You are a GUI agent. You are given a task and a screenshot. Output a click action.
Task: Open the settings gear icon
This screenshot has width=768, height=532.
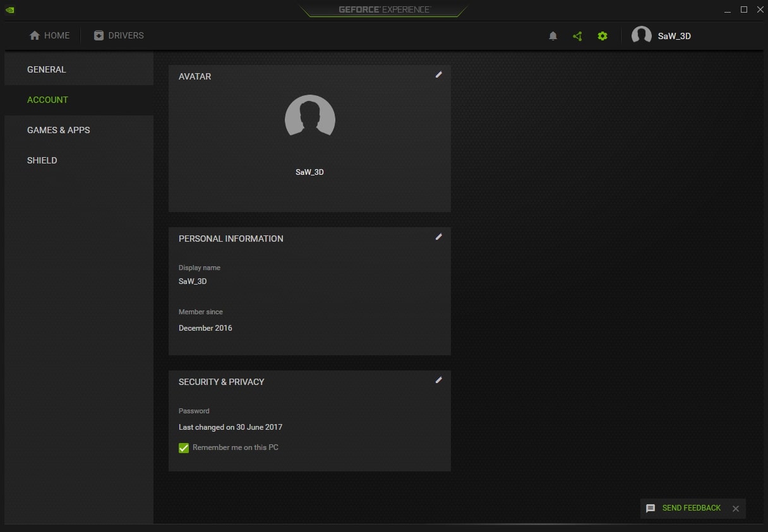point(603,36)
